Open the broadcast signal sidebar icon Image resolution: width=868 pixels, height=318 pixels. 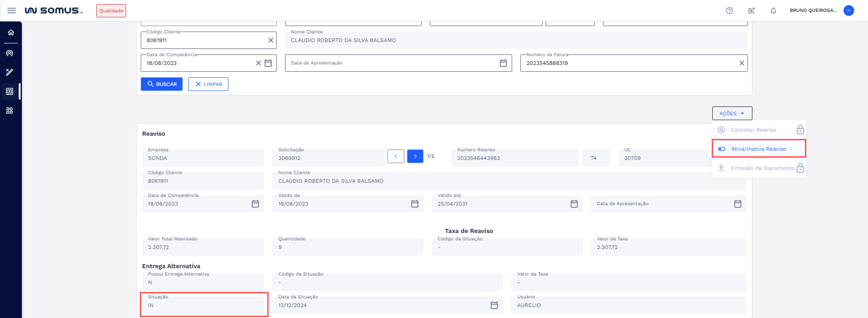pyautogui.click(x=10, y=53)
